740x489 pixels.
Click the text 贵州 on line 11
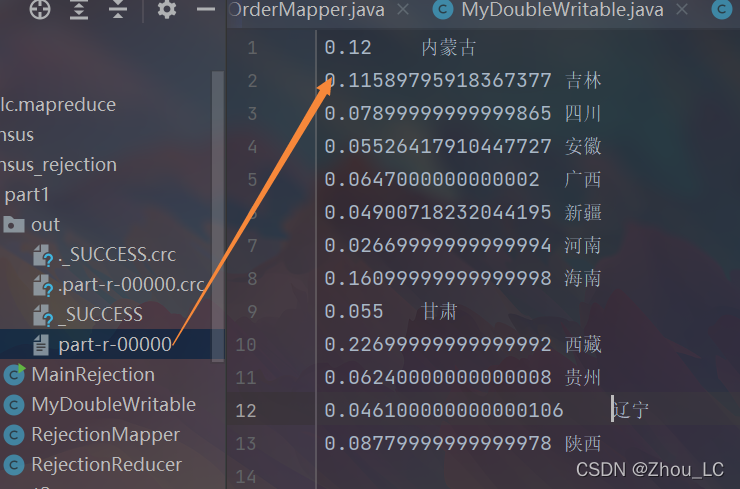(x=583, y=378)
